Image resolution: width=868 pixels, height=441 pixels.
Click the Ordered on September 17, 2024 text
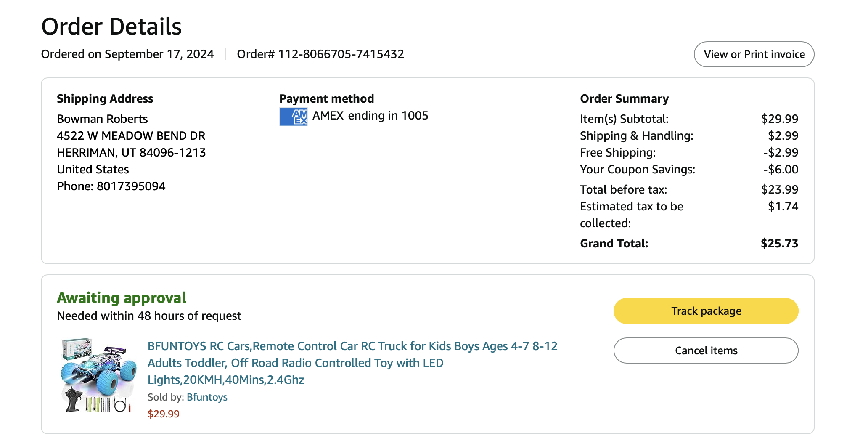coord(127,54)
